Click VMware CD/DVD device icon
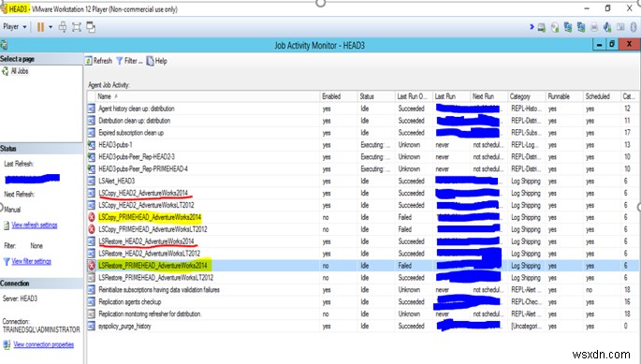Image resolution: width=641 pixels, height=364 pixels. (554, 27)
